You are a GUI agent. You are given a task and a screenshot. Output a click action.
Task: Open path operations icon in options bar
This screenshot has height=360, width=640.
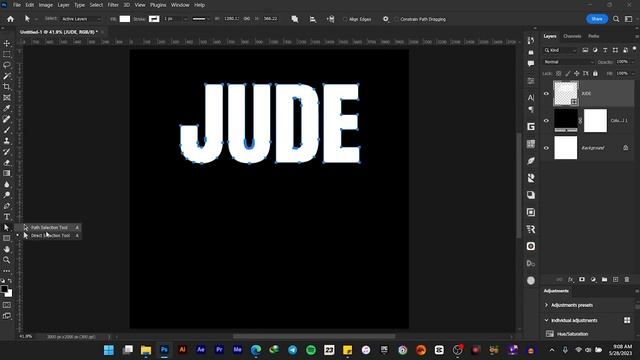[295, 19]
